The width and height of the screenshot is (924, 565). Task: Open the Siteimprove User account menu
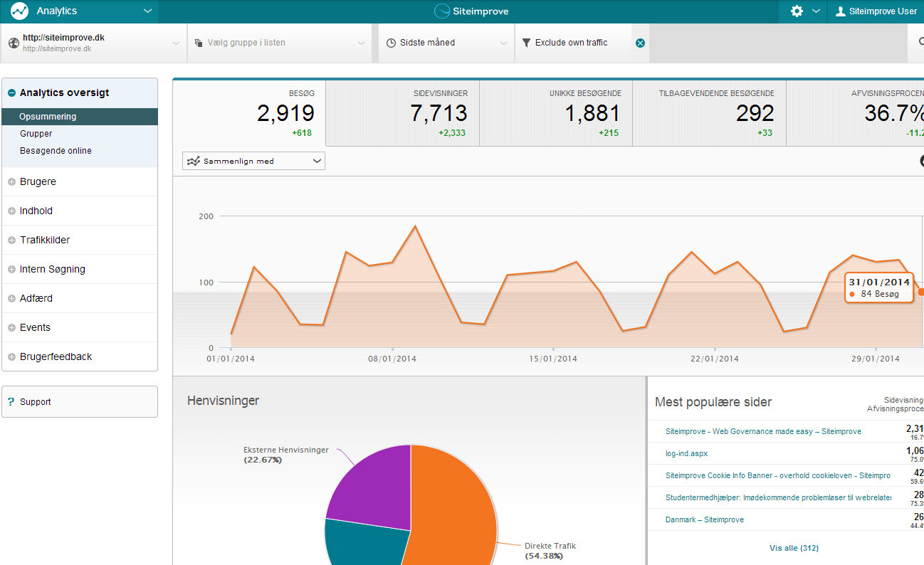coord(876,11)
